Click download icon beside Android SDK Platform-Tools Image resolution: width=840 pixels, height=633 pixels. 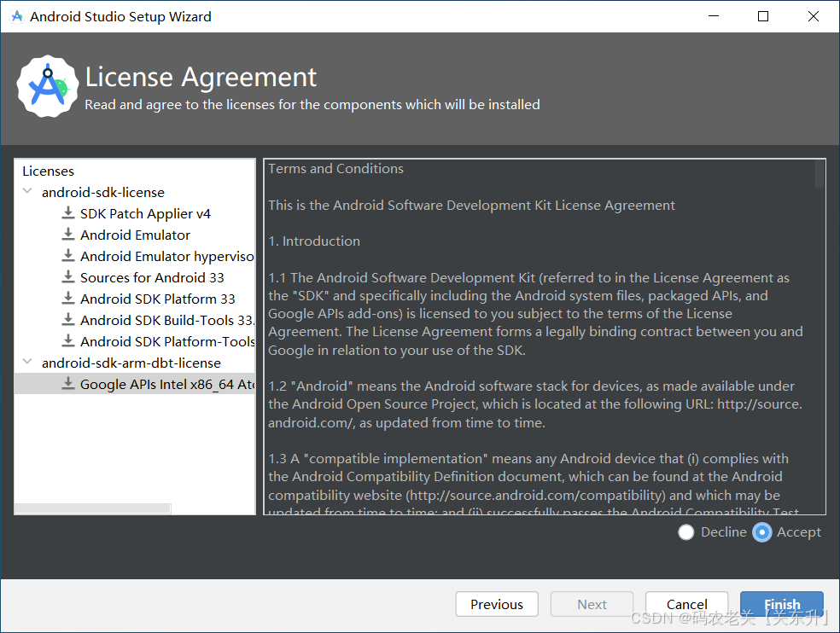(x=68, y=341)
